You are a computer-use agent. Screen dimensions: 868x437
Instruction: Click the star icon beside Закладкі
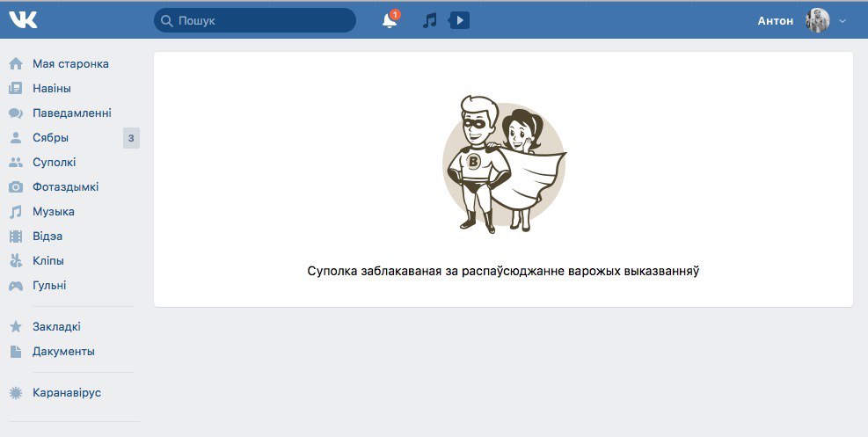tap(16, 326)
